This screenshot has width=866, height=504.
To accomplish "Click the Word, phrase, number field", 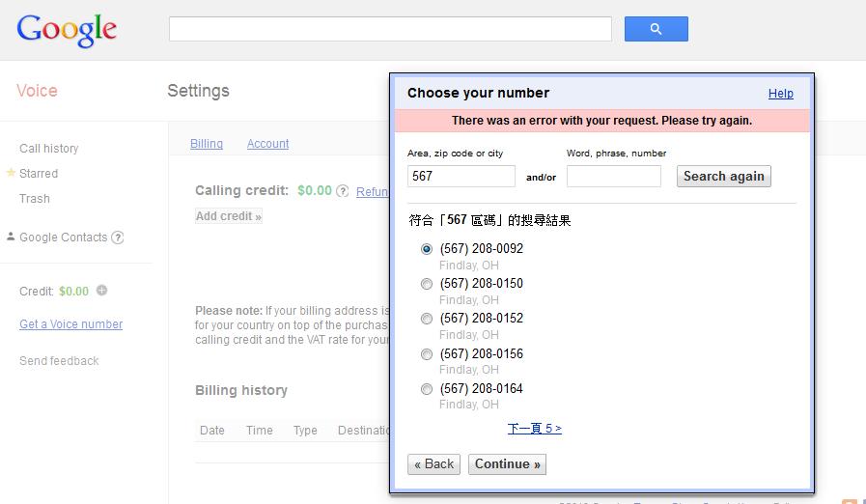I will pyautogui.click(x=614, y=177).
